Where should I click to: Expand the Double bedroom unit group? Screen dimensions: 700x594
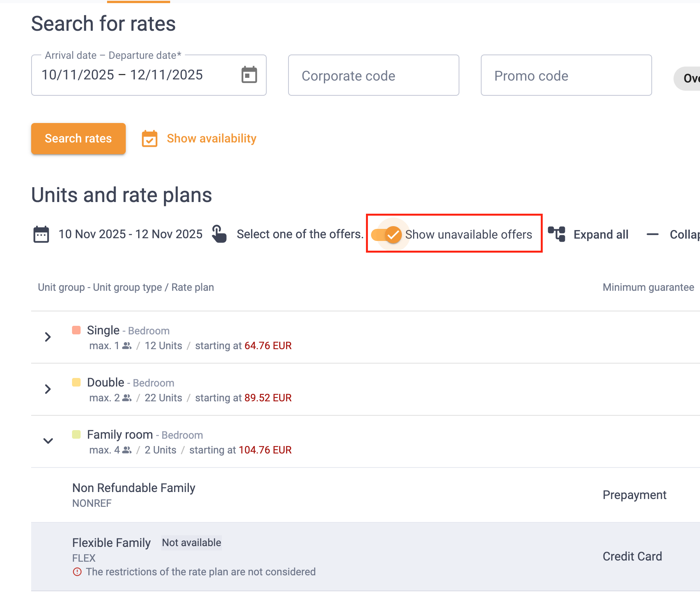point(48,389)
